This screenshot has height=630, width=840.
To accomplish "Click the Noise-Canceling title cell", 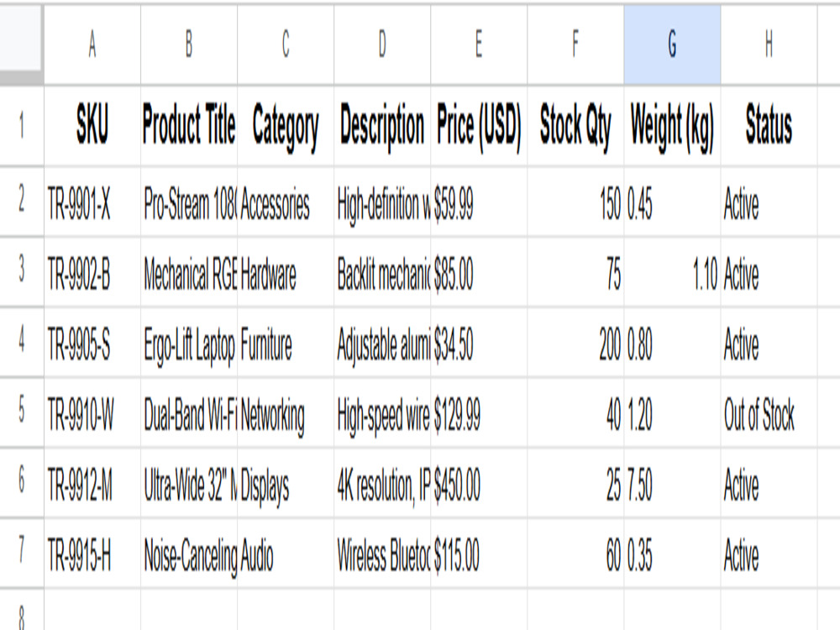I will click(x=189, y=553).
